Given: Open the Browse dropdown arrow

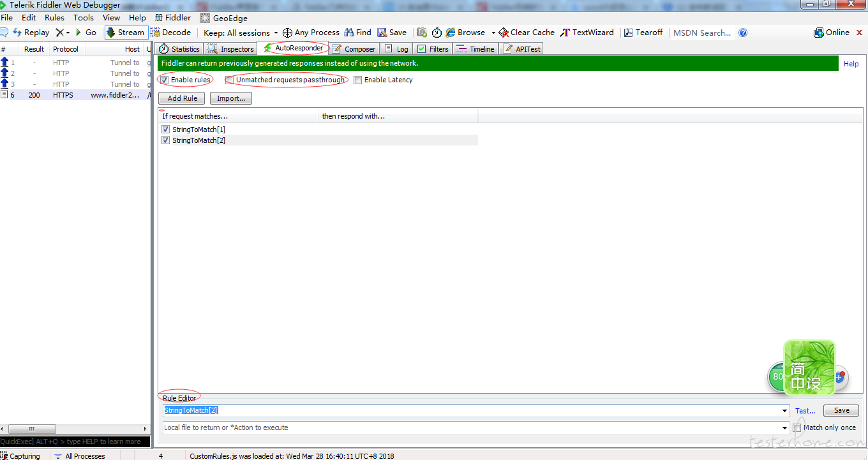Looking at the screenshot, I should (493, 33).
